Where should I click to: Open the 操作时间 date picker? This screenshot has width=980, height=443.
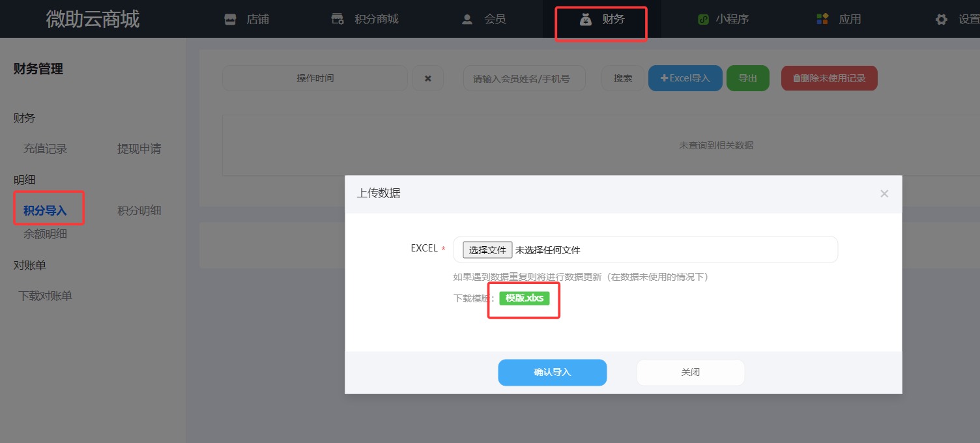(x=315, y=78)
